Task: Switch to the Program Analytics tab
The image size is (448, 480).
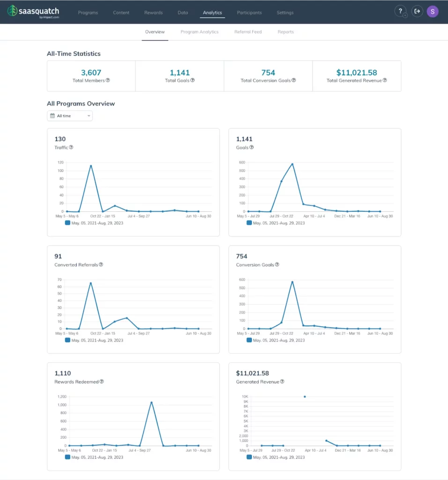Action: (x=199, y=32)
